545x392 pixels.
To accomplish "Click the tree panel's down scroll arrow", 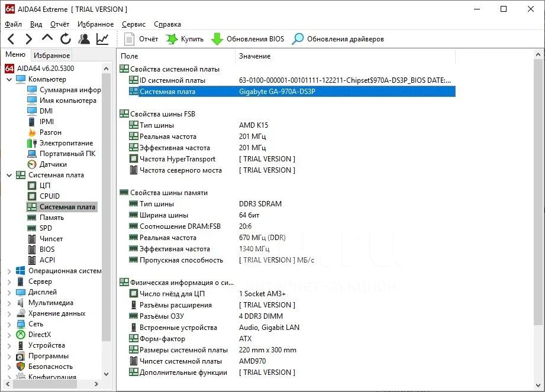I will point(107,374).
